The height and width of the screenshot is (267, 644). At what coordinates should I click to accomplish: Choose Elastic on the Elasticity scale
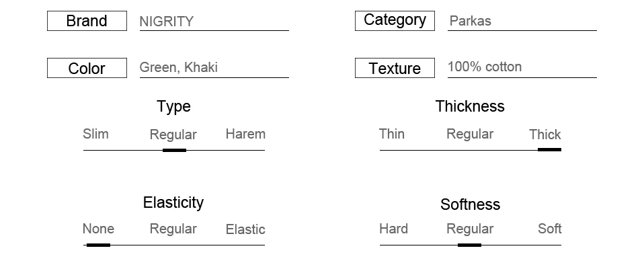pos(245,229)
